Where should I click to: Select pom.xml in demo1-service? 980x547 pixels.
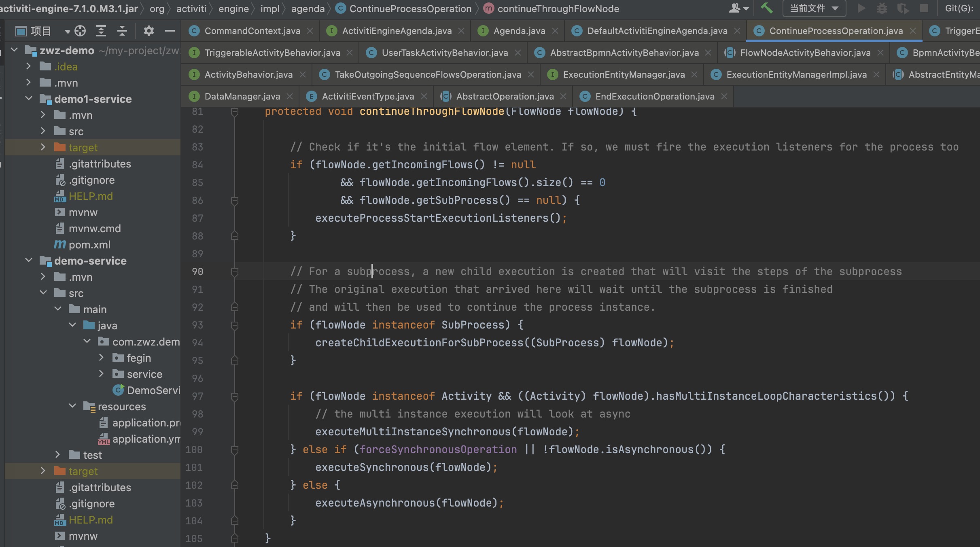(89, 245)
